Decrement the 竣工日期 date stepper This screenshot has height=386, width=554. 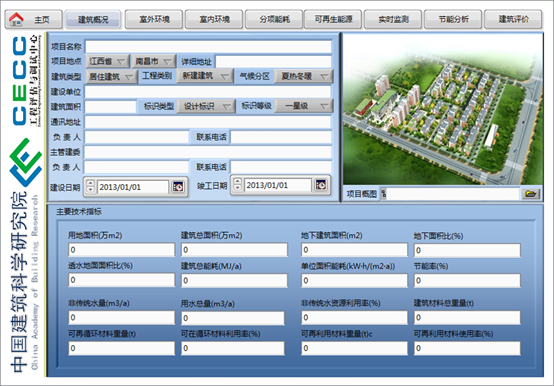[x=238, y=188]
